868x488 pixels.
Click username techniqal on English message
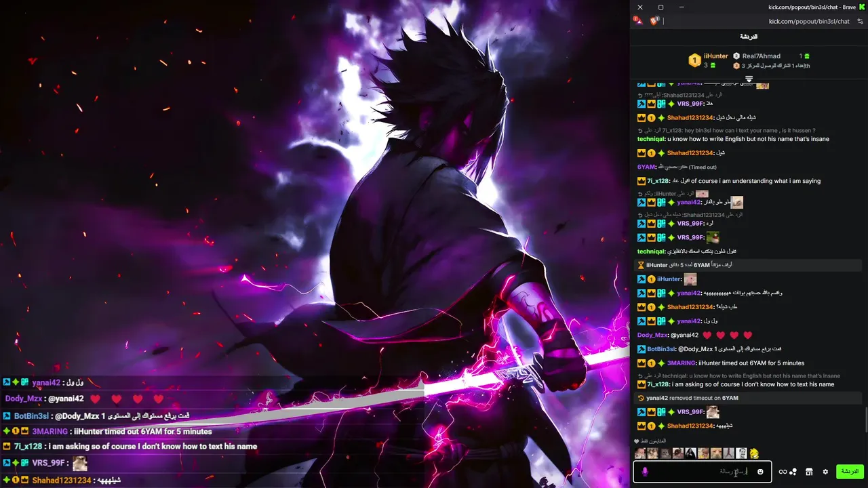(652, 139)
